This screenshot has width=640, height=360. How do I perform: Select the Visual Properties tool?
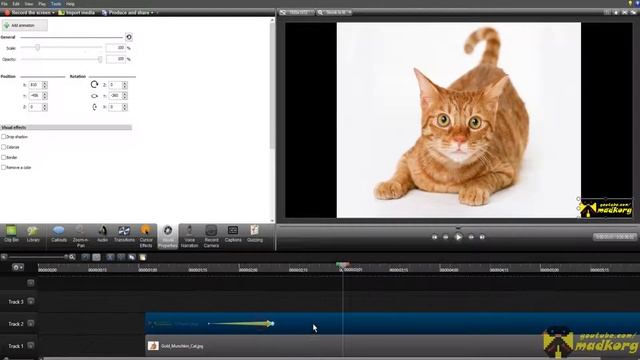click(x=167, y=237)
